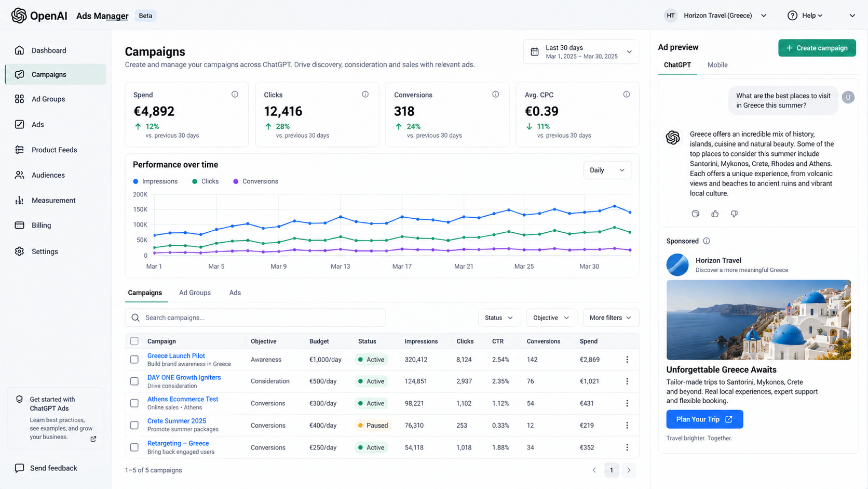
Task: Toggle the Clicks legend series
Action: click(205, 181)
